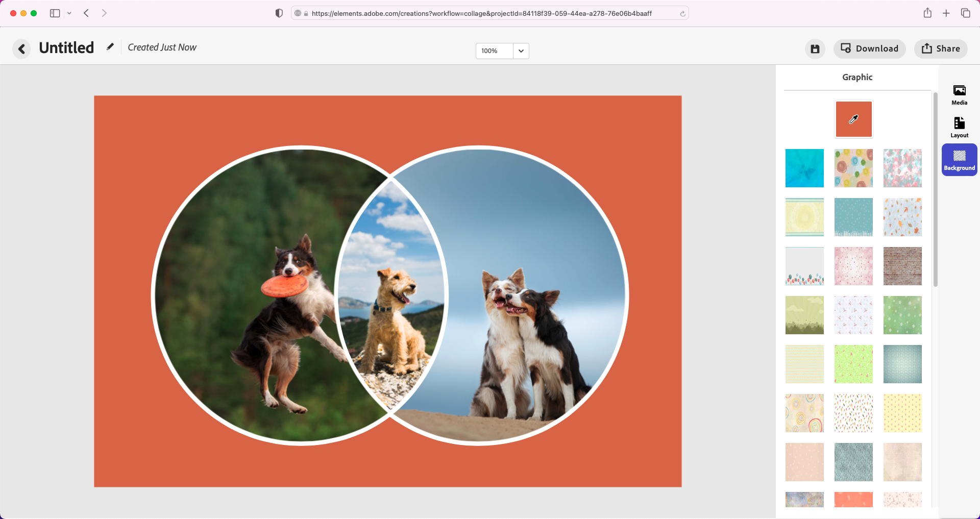Click the Download button

click(x=870, y=49)
